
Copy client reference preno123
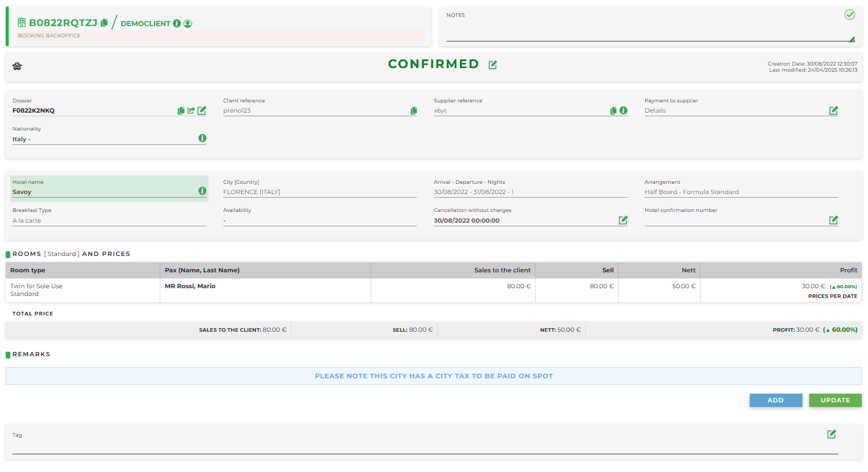(413, 111)
